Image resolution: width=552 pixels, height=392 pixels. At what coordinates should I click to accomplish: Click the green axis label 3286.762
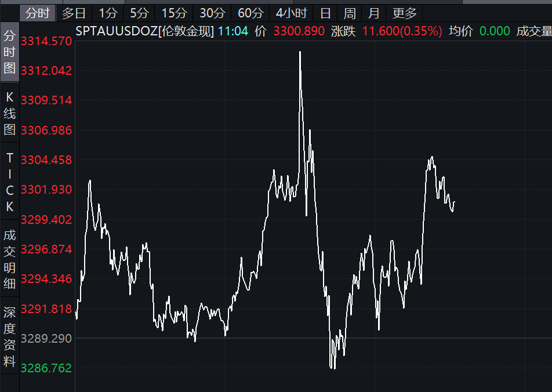pyautogui.click(x=46, y=368)
